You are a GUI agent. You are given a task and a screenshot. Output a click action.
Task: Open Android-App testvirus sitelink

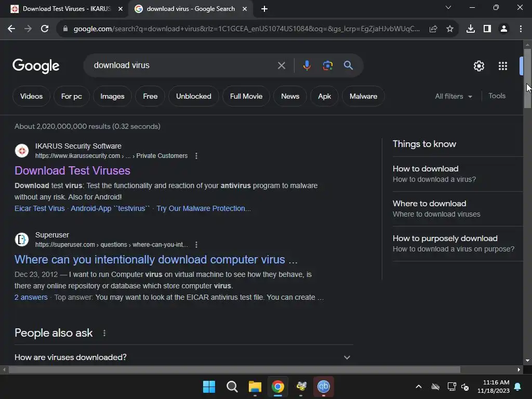pyautogui.click(x=110, y=208)
